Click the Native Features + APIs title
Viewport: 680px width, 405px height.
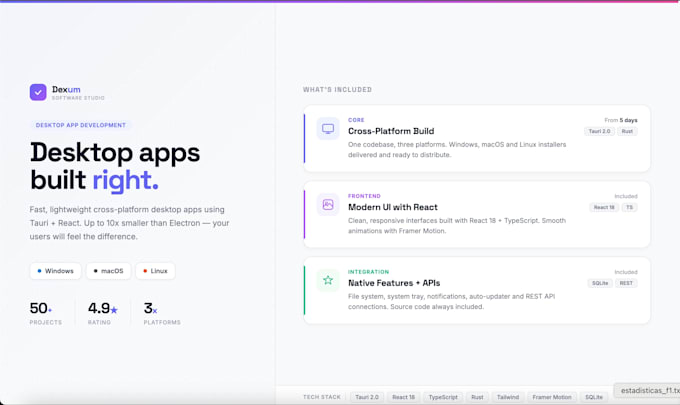pos(394,283)
